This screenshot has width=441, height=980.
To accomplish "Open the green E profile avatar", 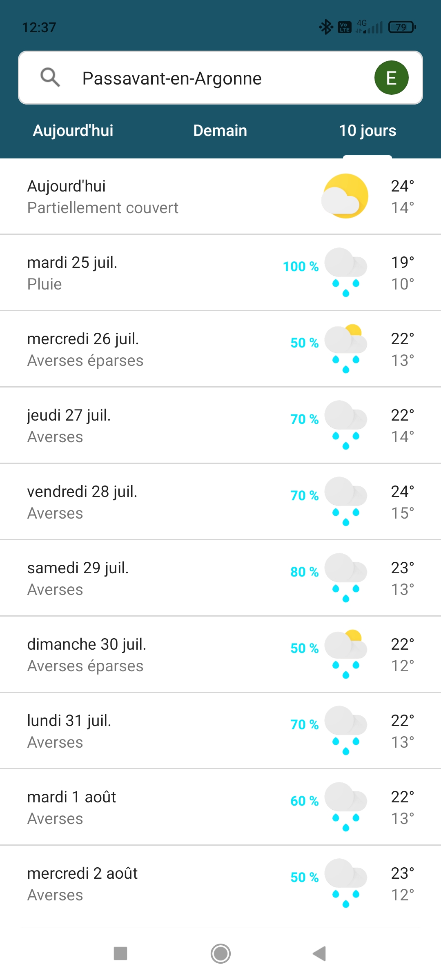I will click(x=391, y=78).
